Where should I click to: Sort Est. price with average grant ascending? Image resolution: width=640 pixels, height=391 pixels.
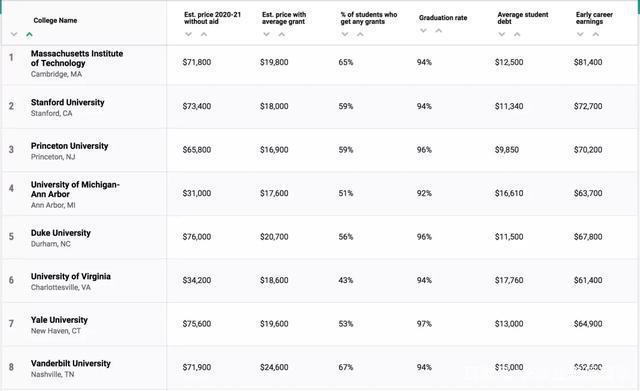(x=282, y=34)
